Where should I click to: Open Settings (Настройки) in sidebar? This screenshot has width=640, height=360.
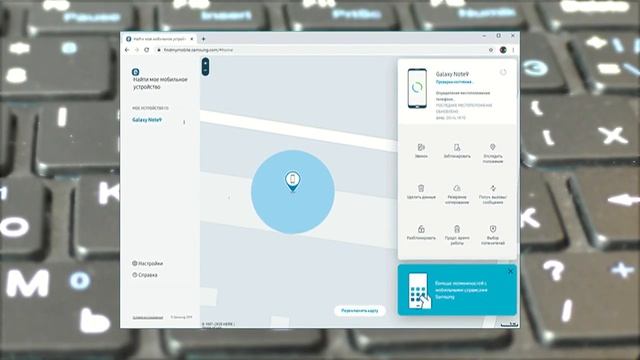147,264
